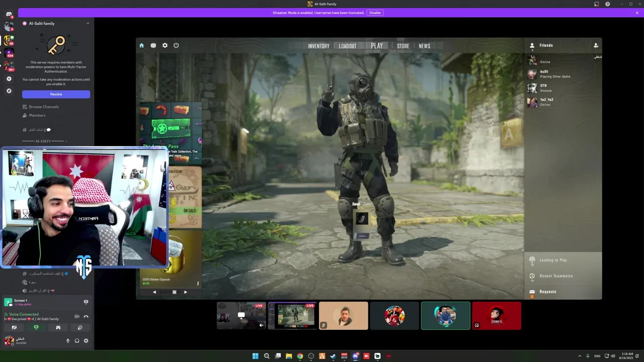Viewport: 644px width, 362px height.
Task: Open the second LIVE stream game thumbnail
Action: click(x=292, y=316)
